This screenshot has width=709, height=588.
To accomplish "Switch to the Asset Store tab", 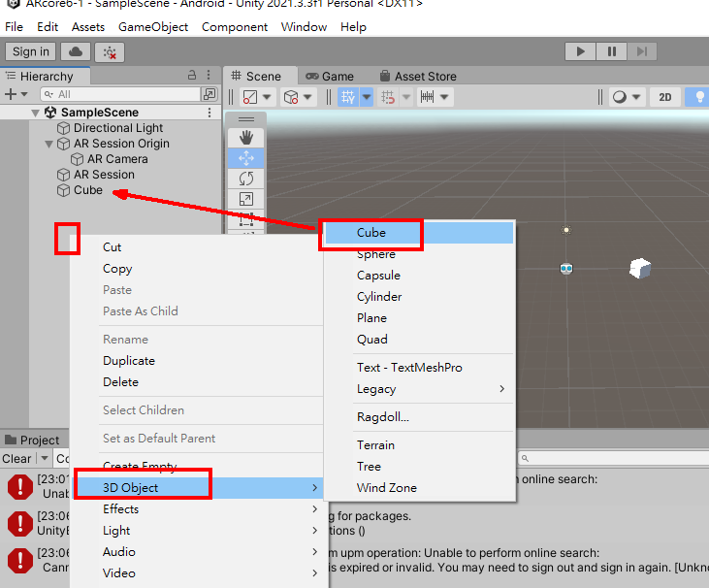I will tap(418, 77).
